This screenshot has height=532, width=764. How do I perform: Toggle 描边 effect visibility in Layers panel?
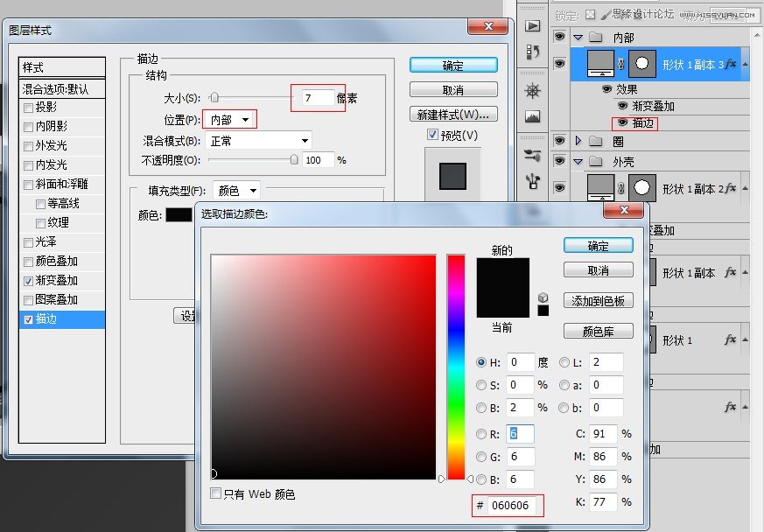(622, 122)
